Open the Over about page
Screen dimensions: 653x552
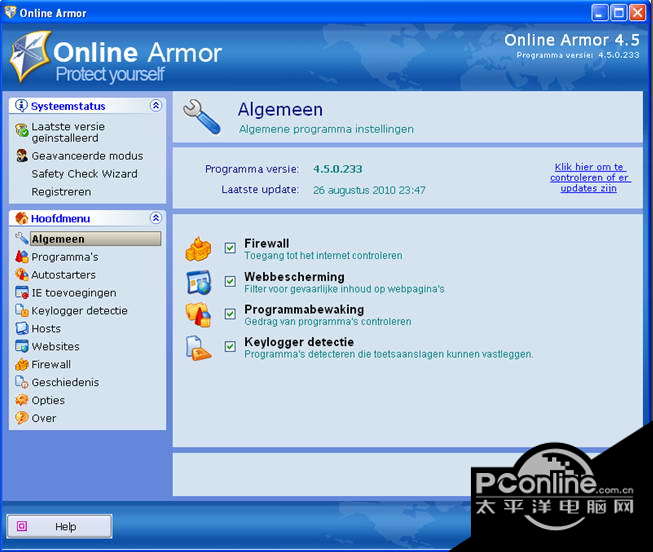tap(44, 418)
